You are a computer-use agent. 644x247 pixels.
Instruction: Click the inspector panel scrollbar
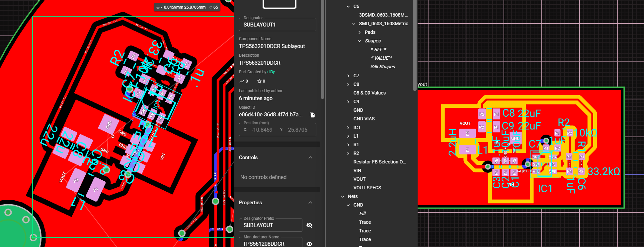(322, 50)
